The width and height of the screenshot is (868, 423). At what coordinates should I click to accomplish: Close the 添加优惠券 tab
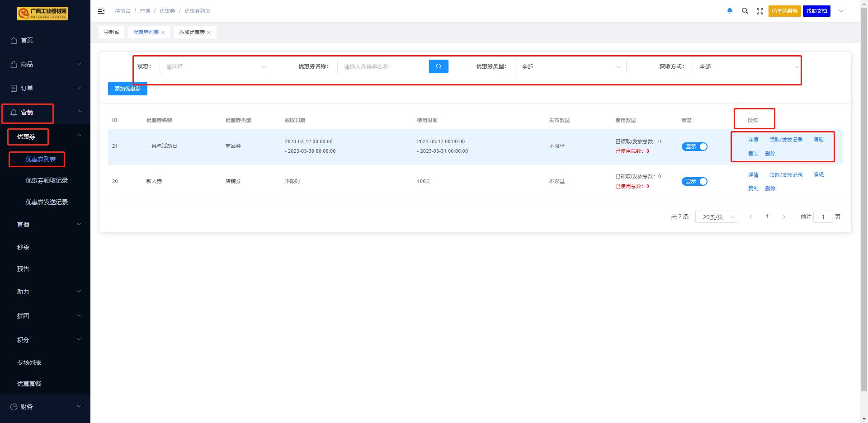click(209, 33)
